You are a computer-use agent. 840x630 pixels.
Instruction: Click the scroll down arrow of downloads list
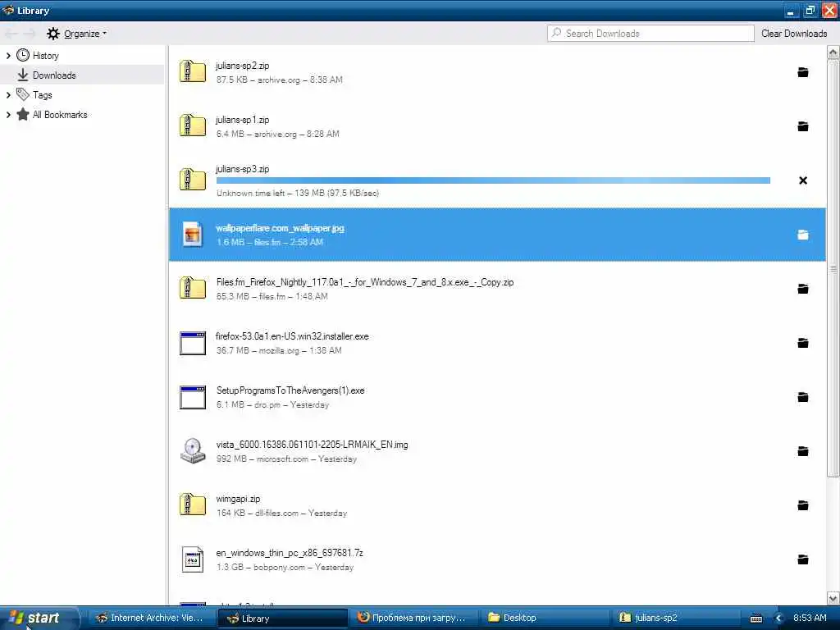click(833, 598)
